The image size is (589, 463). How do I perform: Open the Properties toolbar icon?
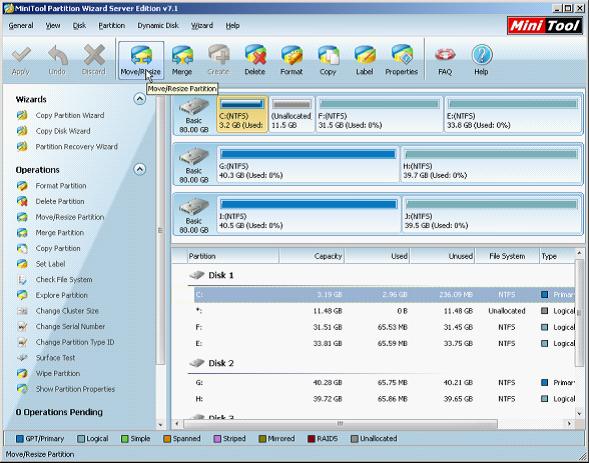pos(401,61)
